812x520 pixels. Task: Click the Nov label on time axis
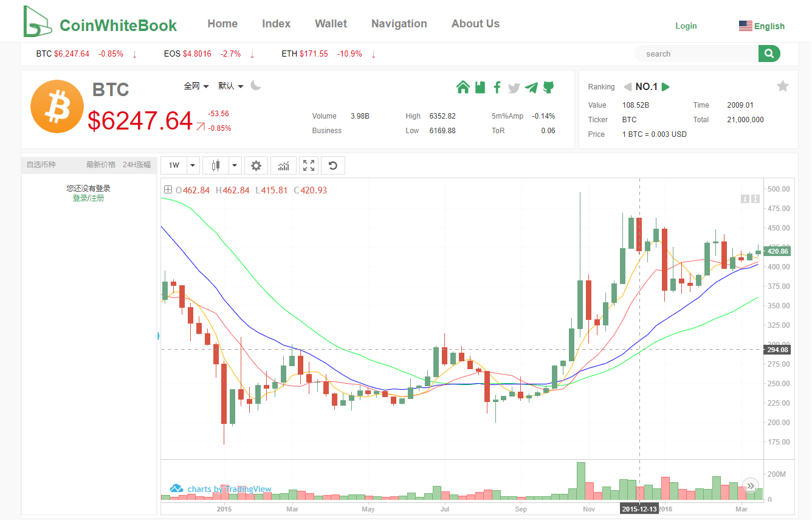coord(588,508)
